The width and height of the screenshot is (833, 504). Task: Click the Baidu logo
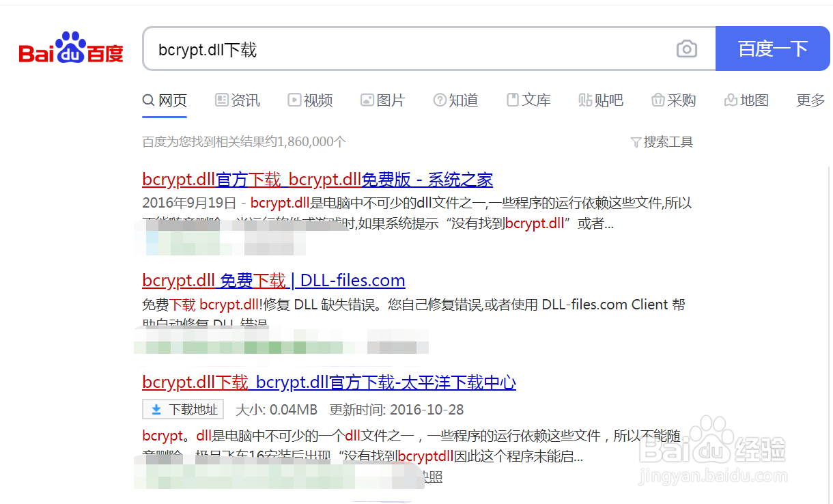(x=70, y=46)
